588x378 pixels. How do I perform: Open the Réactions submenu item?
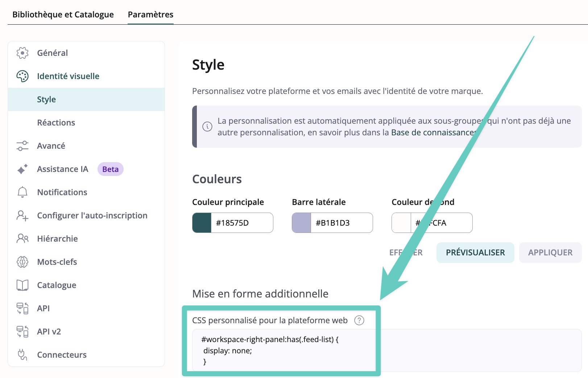pos(56,123)
